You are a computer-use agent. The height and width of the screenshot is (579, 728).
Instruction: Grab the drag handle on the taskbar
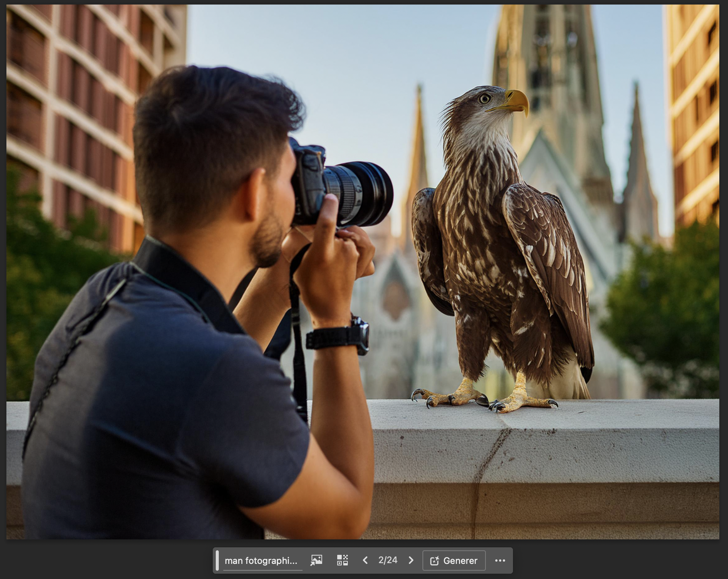click(218, 561)
